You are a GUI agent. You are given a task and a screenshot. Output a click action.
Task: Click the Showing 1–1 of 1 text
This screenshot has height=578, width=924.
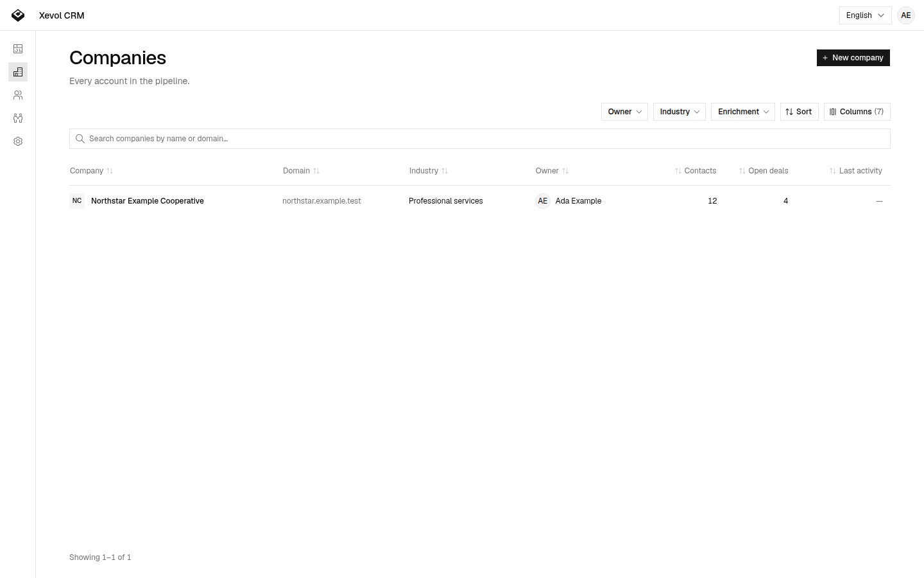point(100,557)
